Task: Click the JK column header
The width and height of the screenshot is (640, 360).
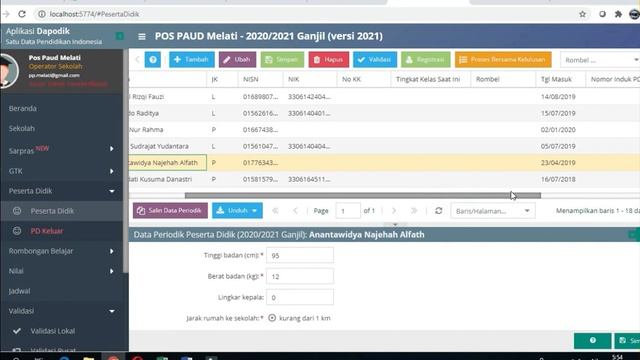Action: click(x=222, y=79)
